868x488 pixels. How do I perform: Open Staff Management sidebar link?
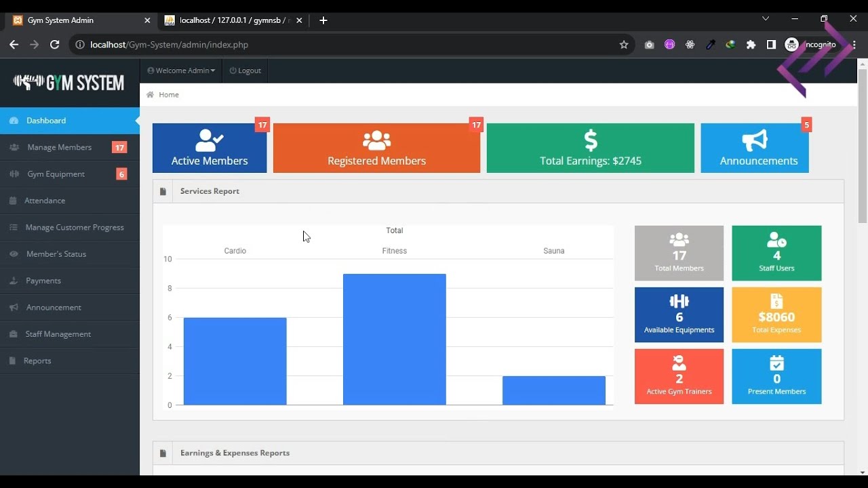point(70,334)
